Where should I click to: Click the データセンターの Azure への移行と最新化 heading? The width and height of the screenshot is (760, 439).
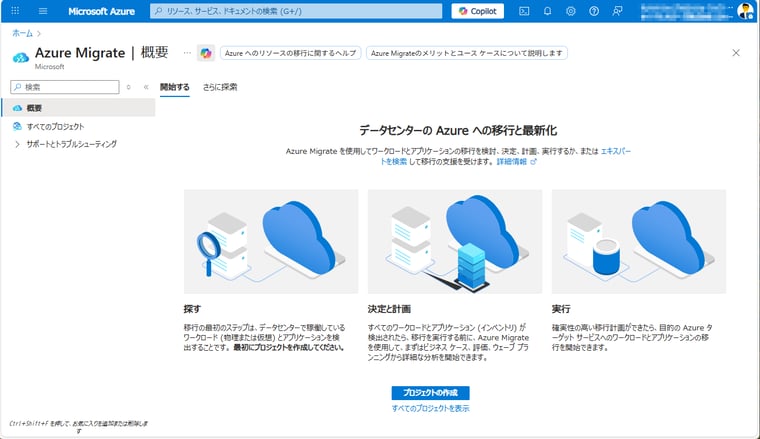point(458,130)
